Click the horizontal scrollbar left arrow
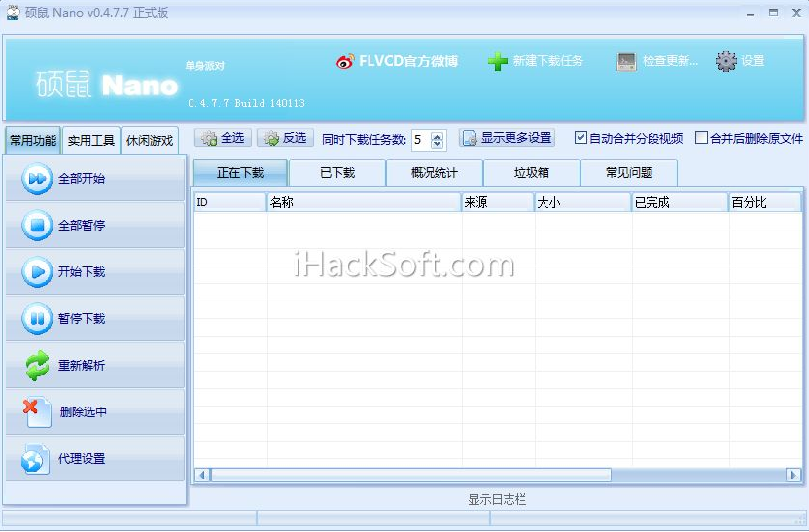The height and width of the screenshot is (532, 809). tap(203, 475)
